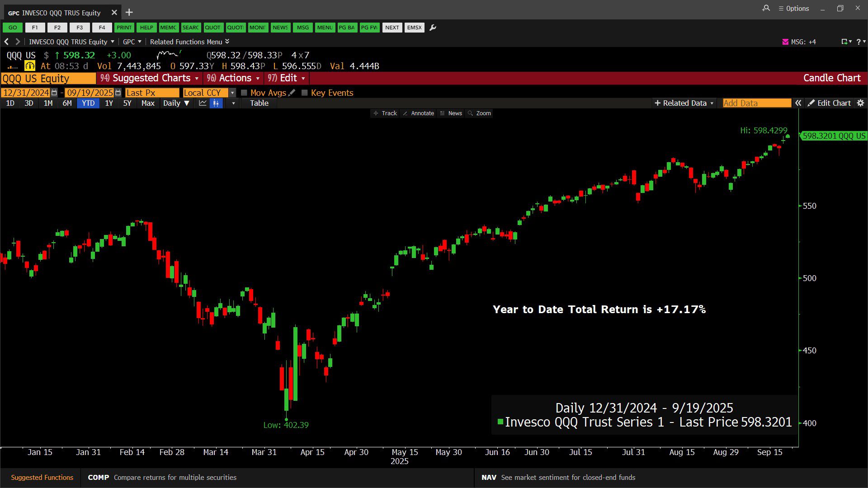This screenshot has width=868, height=488.
Task: Expand the Daily periodicity dropdown
Action: pos(176,103)
